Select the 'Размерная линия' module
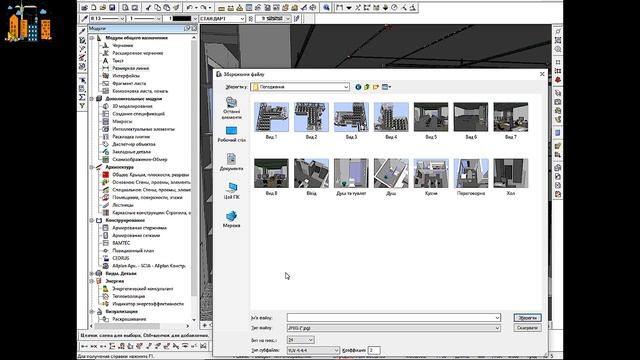The image size is (640, 360). [x=131, y=68]
